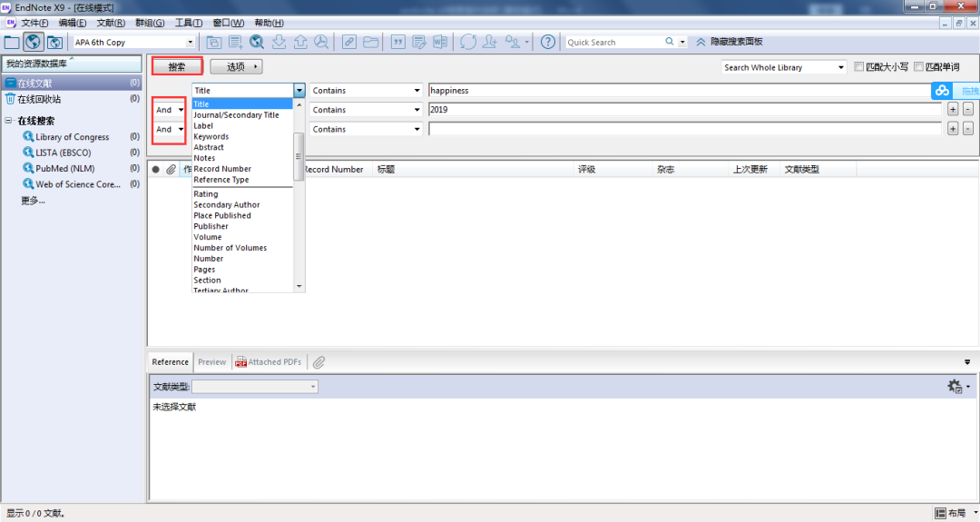The height and width of the screenshot is (522, 980).
Task: Click Go to Word Processor icon
Action: (x=440, y=42)
